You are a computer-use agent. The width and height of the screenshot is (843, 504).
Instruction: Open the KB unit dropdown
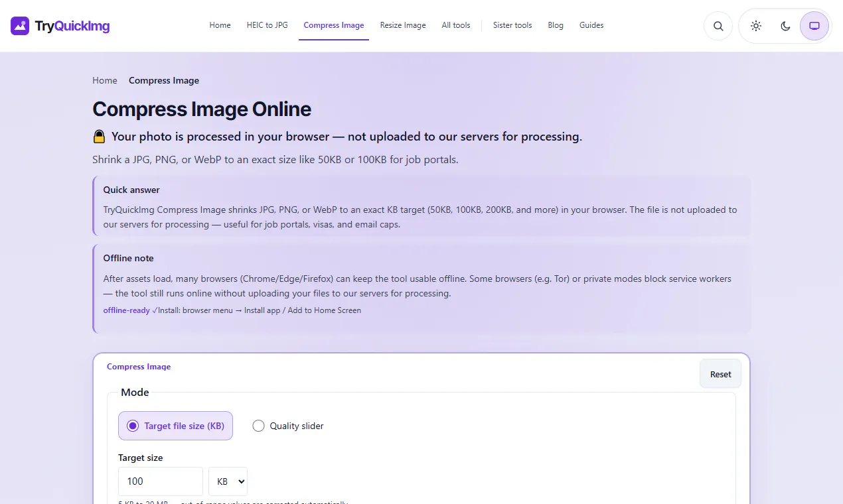[228, 481]
